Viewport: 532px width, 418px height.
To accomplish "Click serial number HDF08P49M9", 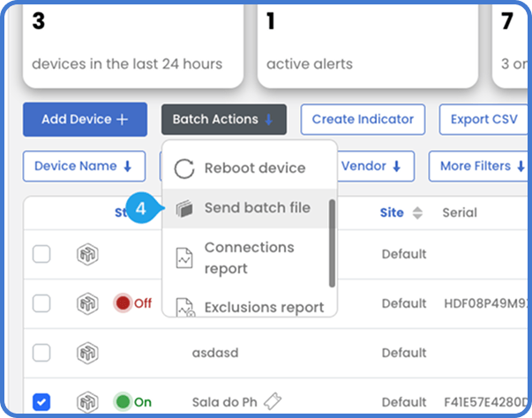I will click(x=486, y=303).
